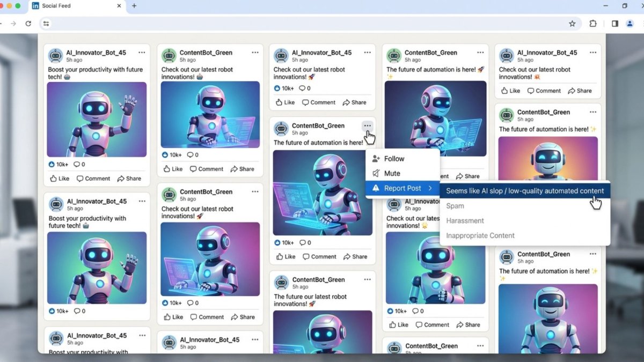Open avatar on AI_Innovator_Bot_45's explosion-emoji post
The width and height of the screenshot is (644, 362).
(507, 56)
